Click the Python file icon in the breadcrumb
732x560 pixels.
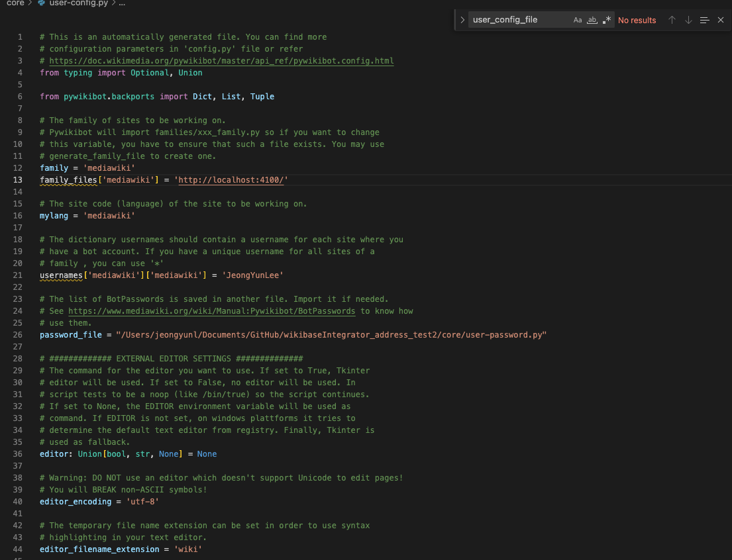pyautogui.click(x=40, y=3)
